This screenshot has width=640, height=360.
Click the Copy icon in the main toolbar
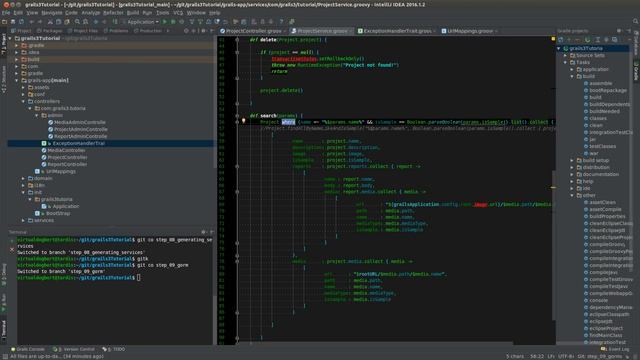point(58,22)
